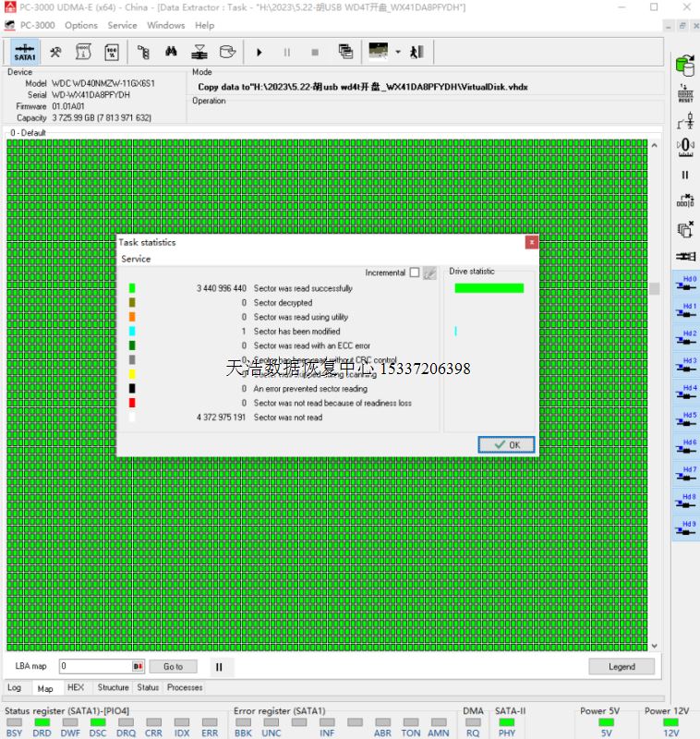The height and width of the screenshot is (739, 700).
Task: Click the Legend button
Action: (622, 666)
